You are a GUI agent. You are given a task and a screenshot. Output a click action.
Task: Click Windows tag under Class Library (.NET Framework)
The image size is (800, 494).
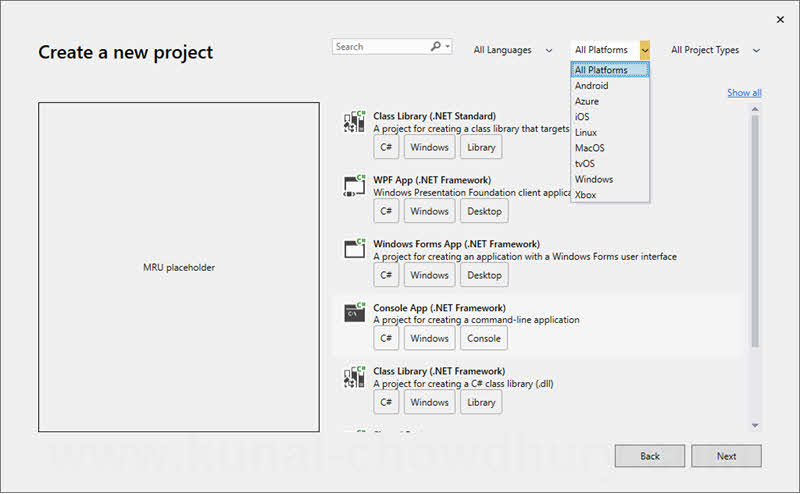(429, 402)
